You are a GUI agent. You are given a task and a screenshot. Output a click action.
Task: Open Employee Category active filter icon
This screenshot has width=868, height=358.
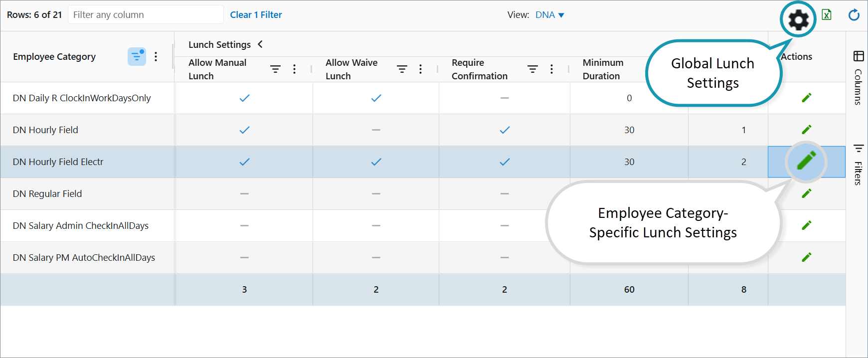[137, 57]
